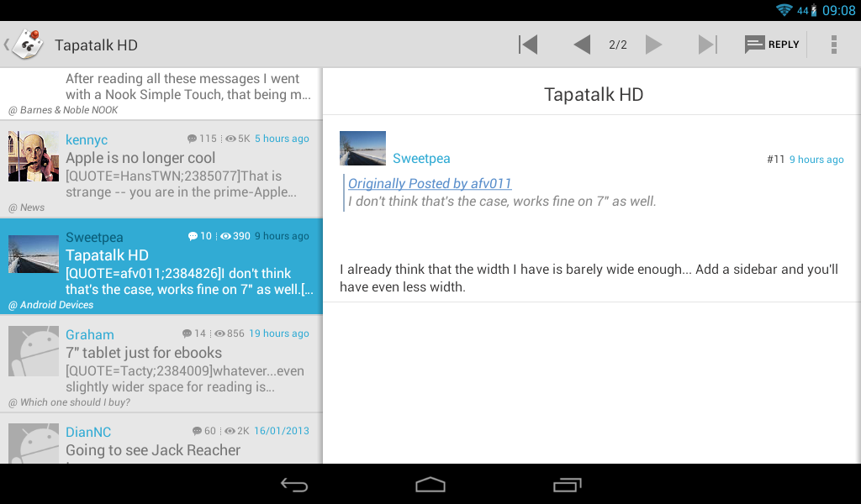The image size is (861, 504).
Task: Tap the battery 44 status indicator
Action: (806, 10)
